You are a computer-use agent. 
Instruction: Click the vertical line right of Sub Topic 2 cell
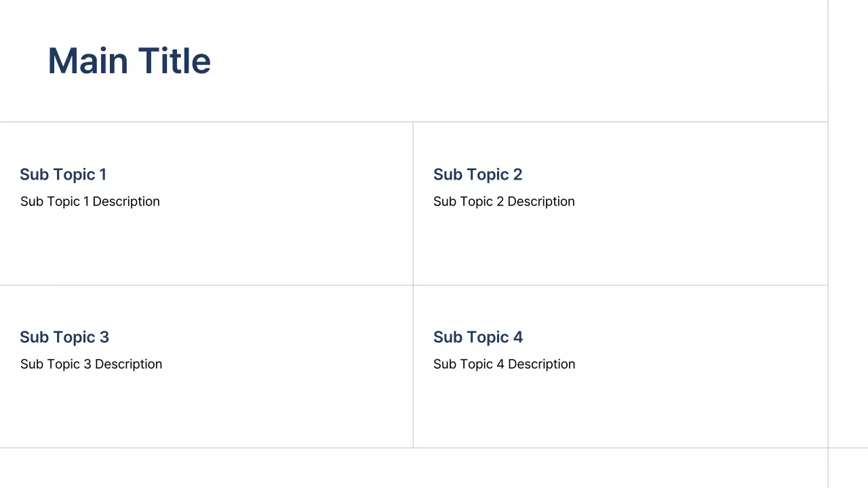828,203
